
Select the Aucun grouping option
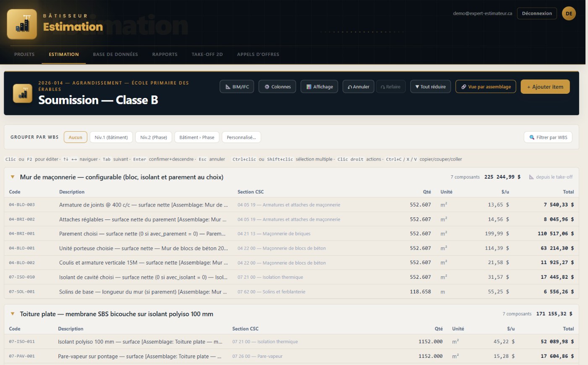pyautogui.click(x=76, y=137)
